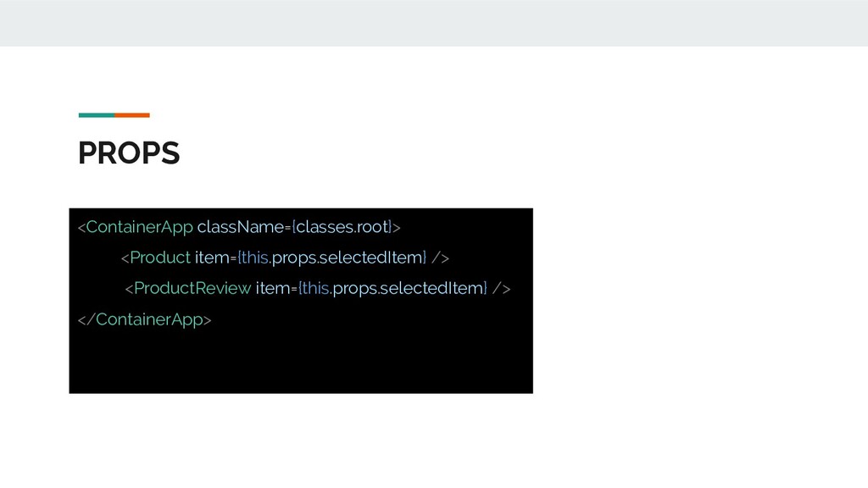This screenshot has height=488, width=868.
Task: Click item attribute on the ProductReview line
Action: pyautogui.click(x=273, y=288)
